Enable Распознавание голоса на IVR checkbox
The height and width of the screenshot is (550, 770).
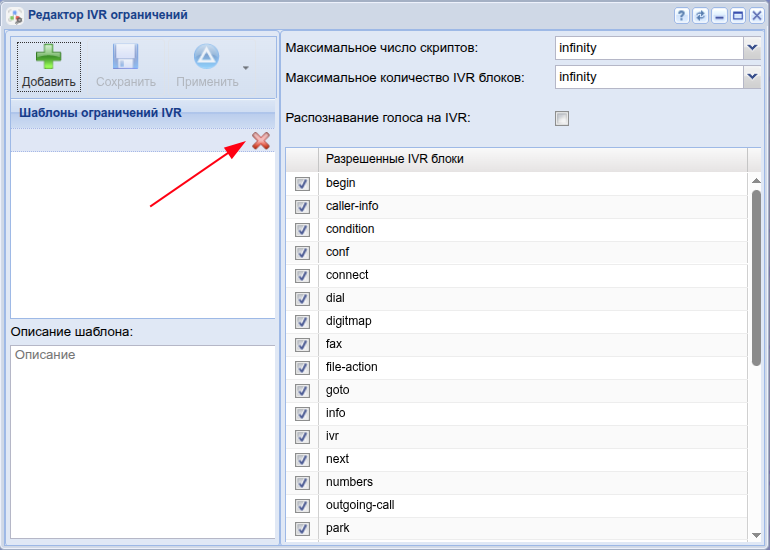[x=562, y=119]
